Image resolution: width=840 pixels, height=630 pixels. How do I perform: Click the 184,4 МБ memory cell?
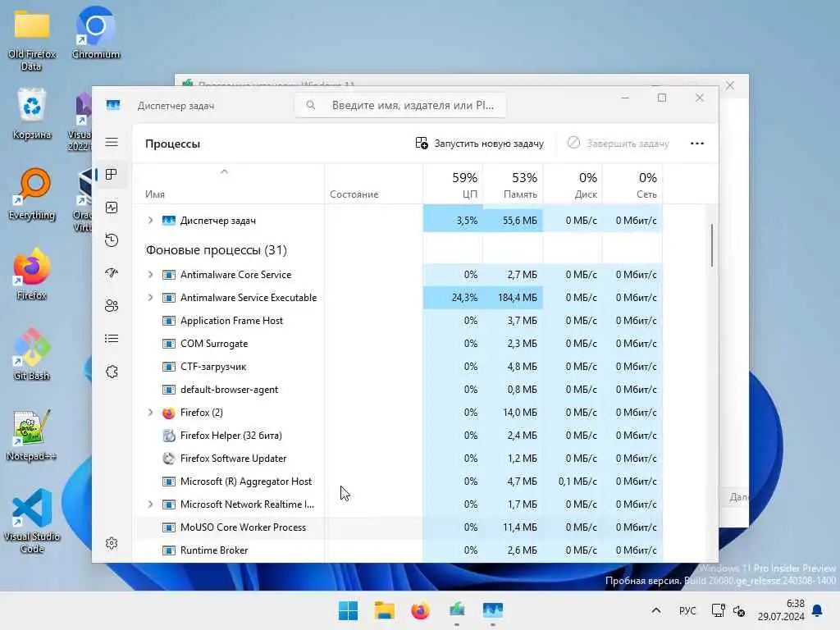click(513, 297)
